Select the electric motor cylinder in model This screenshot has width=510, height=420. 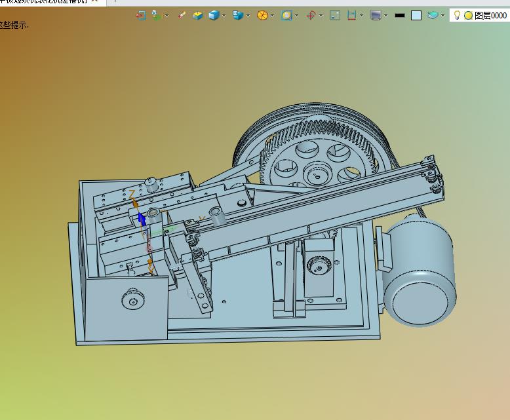pyautogui.click(x=419, y=272)
